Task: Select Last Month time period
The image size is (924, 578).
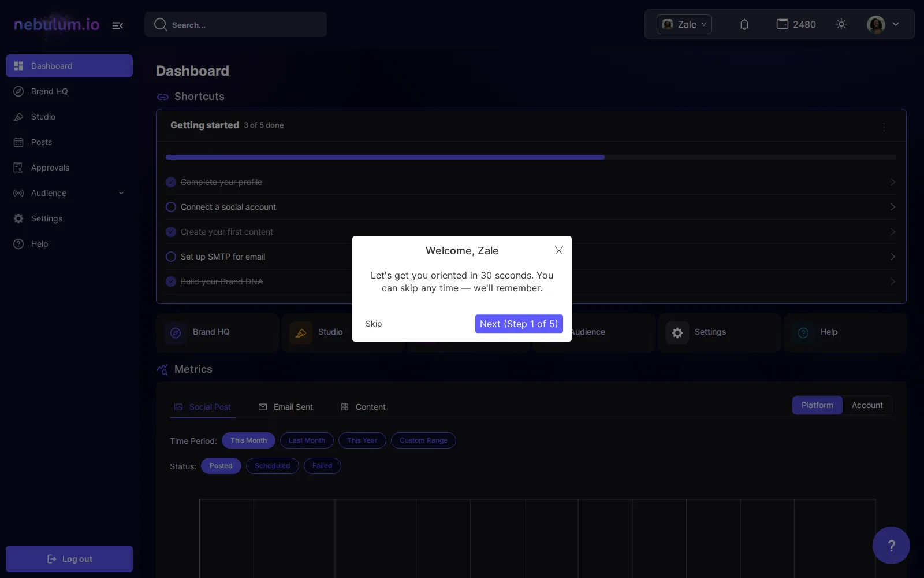Action: tap(307, 440)
